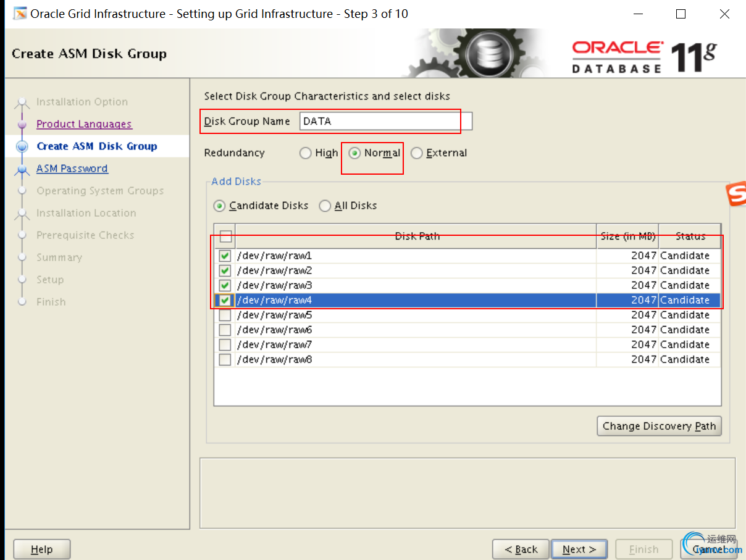Check the /dev/raw/raw8 disk checkbox
The width and height of the screenshot is (746, 560).
tap(225, 359)
